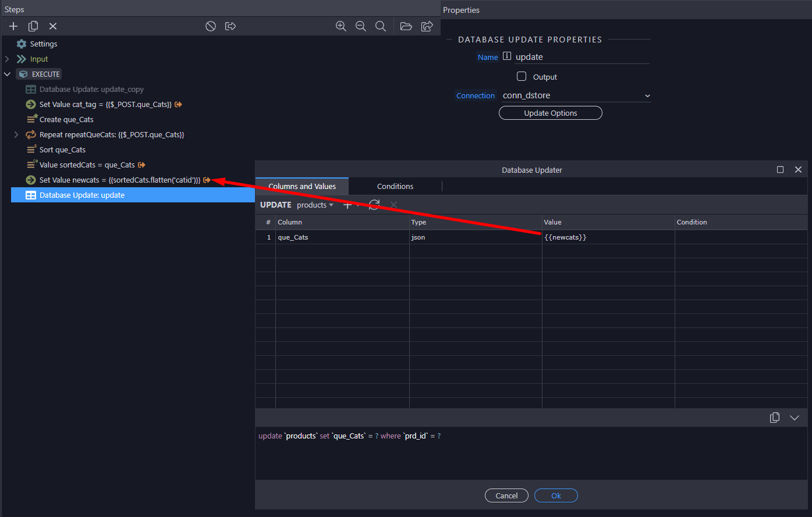The image size is (812, 517).
Task: Click the copy query icon above SQL preview
Action: pyautogui.click(x=775, y=418)
